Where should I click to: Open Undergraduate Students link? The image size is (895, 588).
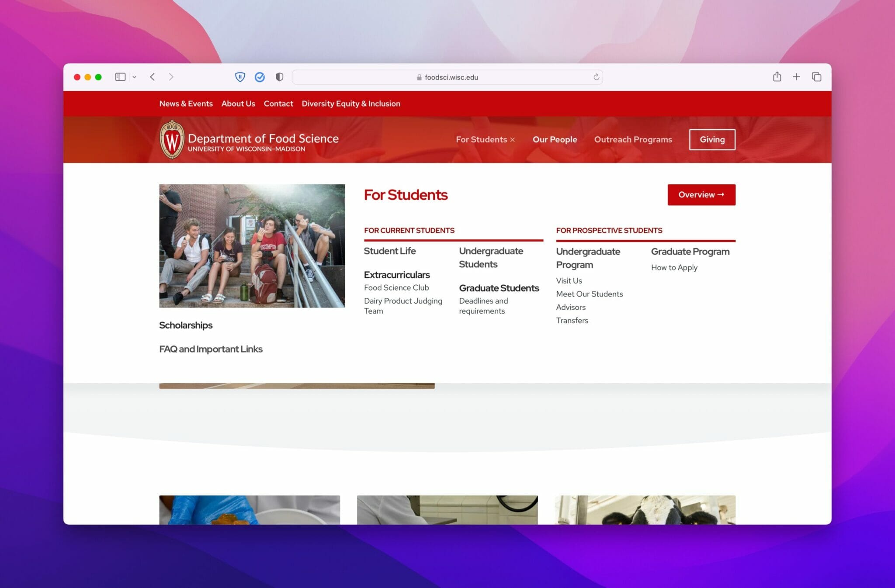[491, 258]
